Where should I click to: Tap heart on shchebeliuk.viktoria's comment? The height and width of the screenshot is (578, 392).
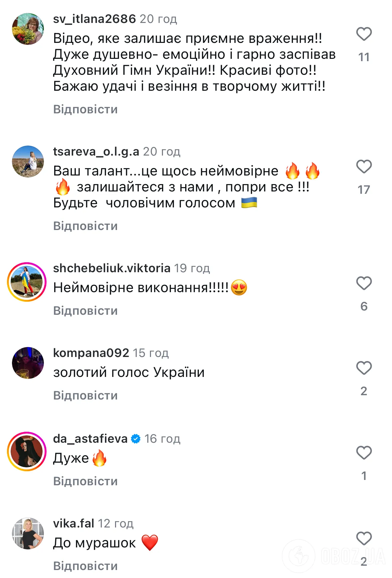(x=364, y=283)
